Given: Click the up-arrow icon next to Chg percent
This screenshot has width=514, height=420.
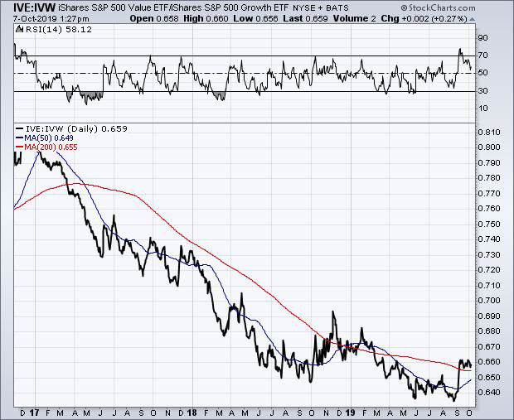Looking at the screenshot, I should (x=472, y=19).
